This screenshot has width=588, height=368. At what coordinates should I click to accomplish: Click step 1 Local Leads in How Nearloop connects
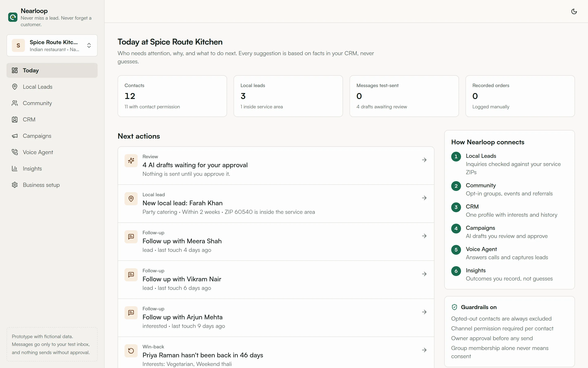pyautogui.click(x=510, y=164)
